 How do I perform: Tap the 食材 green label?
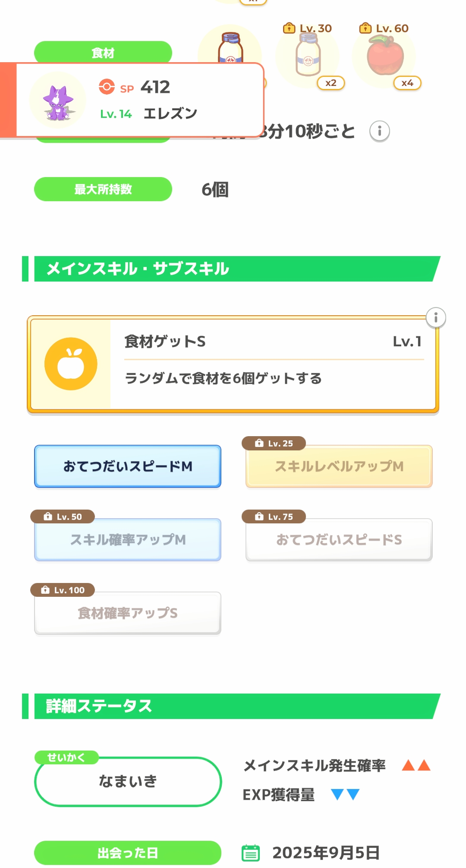(x=103, y=53)
